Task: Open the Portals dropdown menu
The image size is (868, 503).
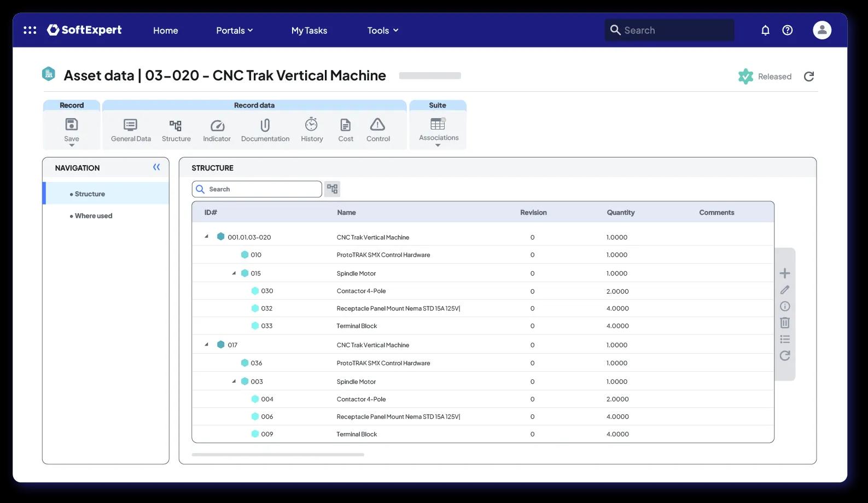Action: (235, 31)
